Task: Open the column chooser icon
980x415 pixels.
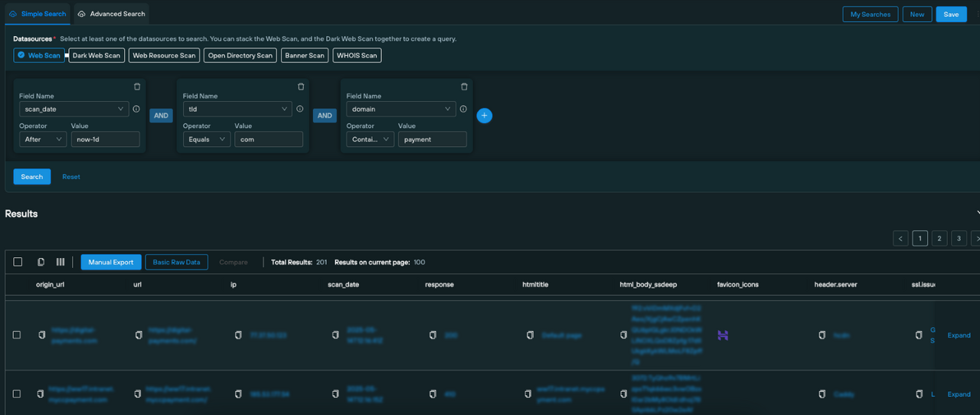Action: (60, 262)
